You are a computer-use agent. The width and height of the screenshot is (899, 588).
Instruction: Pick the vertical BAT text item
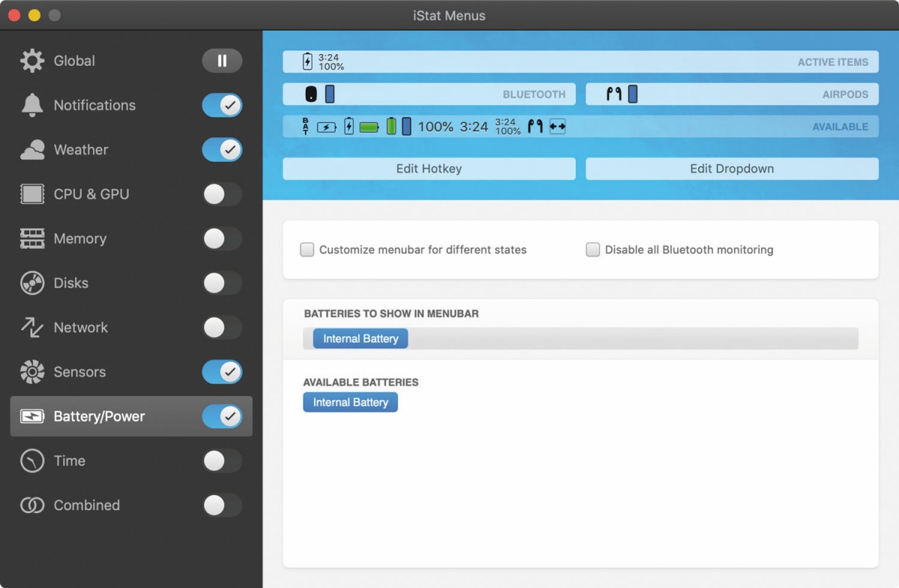pyautogui.click(x=306, y=127)
